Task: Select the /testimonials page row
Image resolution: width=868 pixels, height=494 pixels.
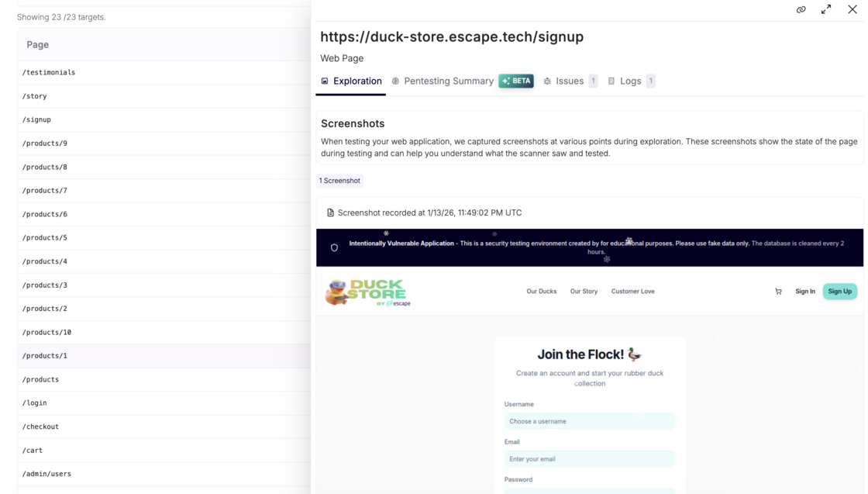Action: [49, 72]
